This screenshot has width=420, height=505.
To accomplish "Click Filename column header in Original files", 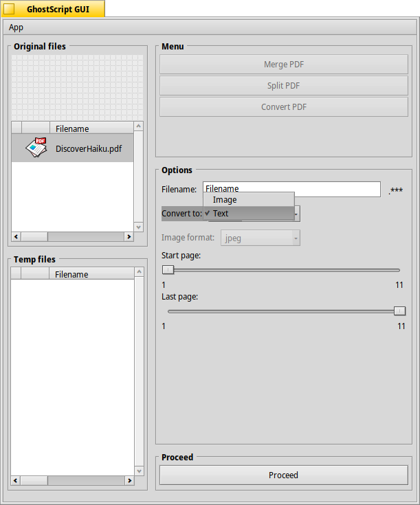I will pos(72,128).
